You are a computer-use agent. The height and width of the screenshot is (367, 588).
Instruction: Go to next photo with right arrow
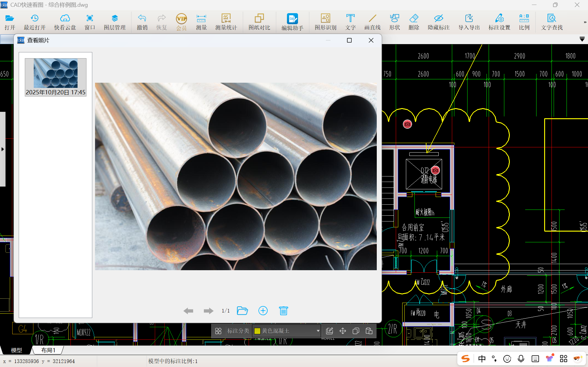tap(208, 311)
